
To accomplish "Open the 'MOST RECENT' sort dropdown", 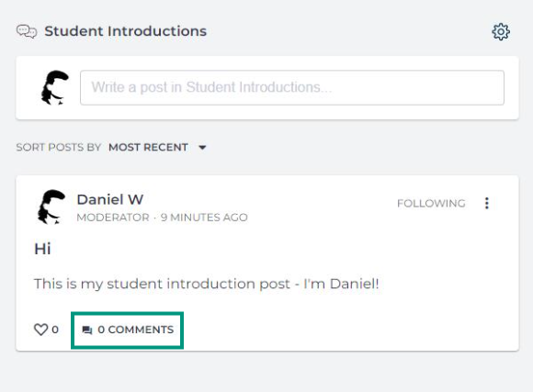I will pyautogui.click(x=148, y=147).
